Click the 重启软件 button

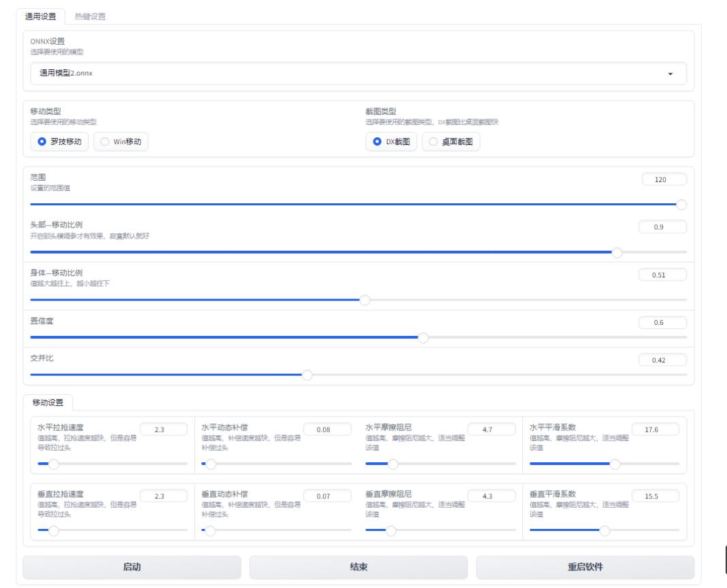coord(585,567)
